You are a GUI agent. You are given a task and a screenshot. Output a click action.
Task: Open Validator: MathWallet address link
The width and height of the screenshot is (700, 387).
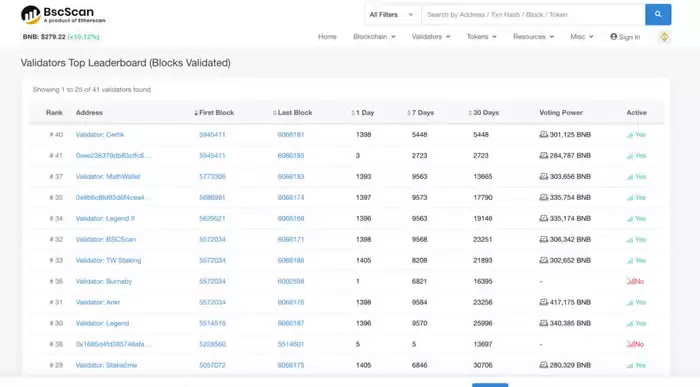pos(108,177)
